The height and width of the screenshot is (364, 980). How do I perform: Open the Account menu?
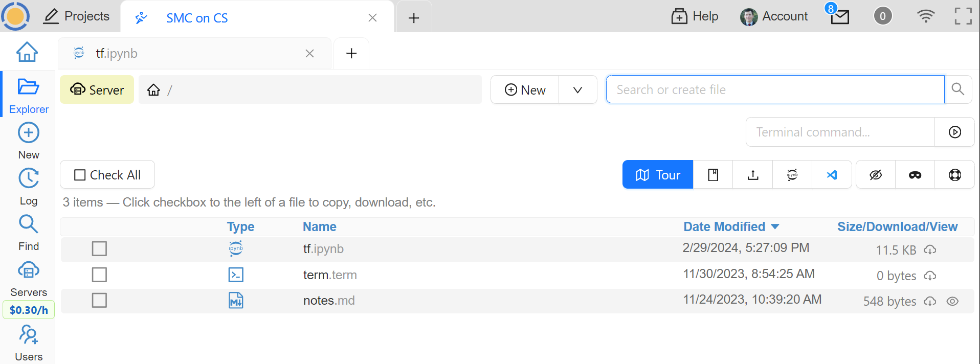[x=774, y=16]
